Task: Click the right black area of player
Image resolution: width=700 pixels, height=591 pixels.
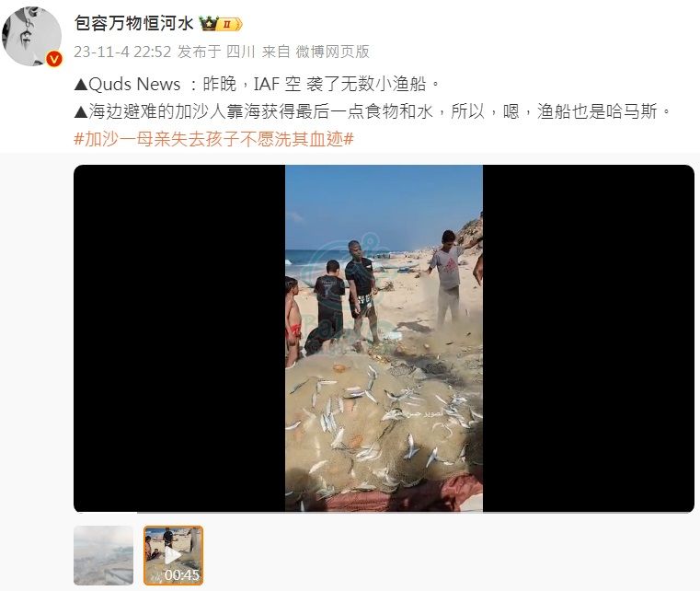Action: (x=589, y=339)
